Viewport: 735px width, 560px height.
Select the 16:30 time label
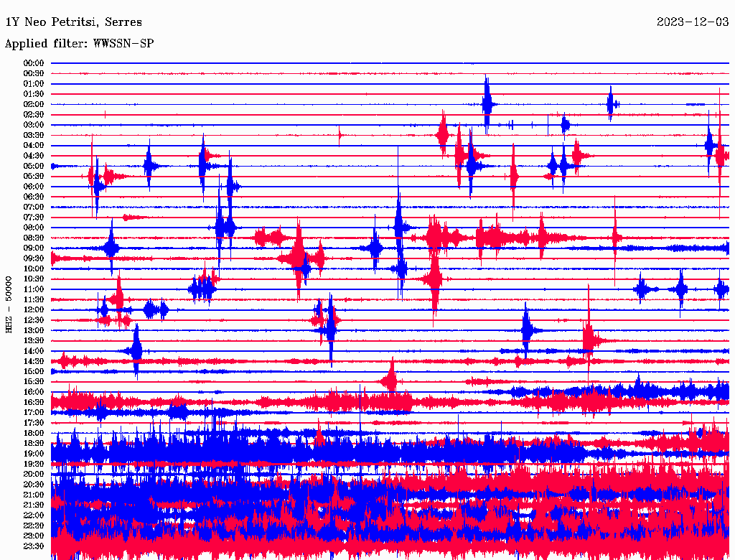tap(34, 402)
